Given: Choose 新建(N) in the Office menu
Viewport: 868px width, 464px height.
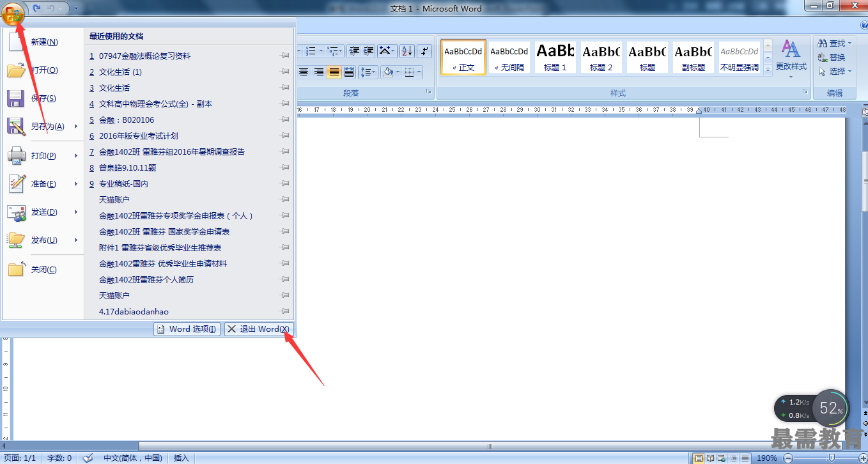Looking at the screenshot, I should pyautogui.click(x=43, y=42).
